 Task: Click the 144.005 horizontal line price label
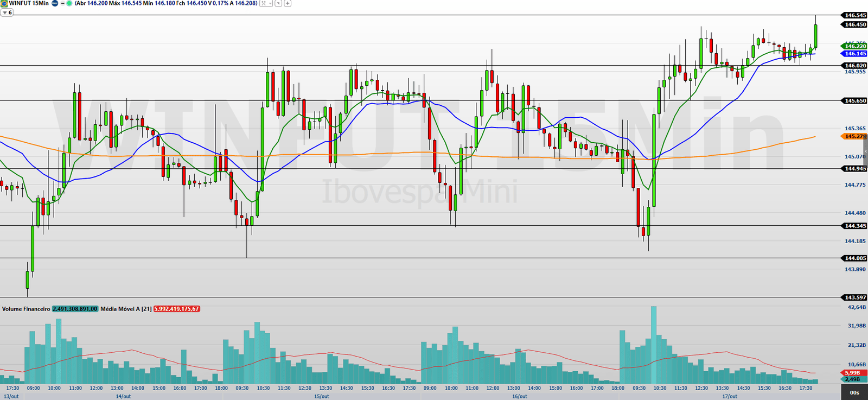click(855, 258)
